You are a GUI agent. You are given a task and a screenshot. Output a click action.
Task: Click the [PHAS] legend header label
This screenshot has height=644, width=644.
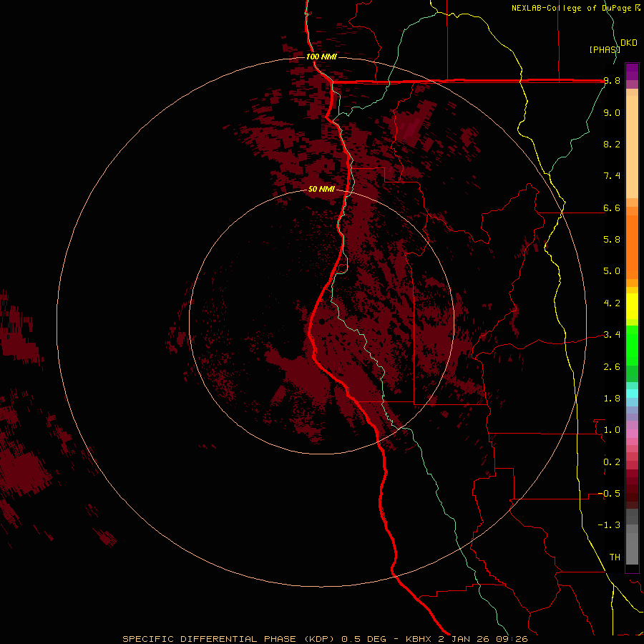(605, 49)
